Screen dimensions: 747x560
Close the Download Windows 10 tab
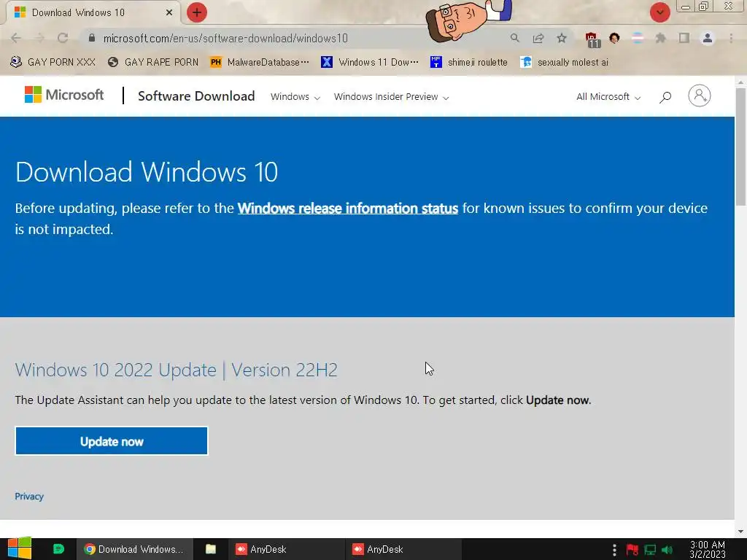click(x=169, y=12)
